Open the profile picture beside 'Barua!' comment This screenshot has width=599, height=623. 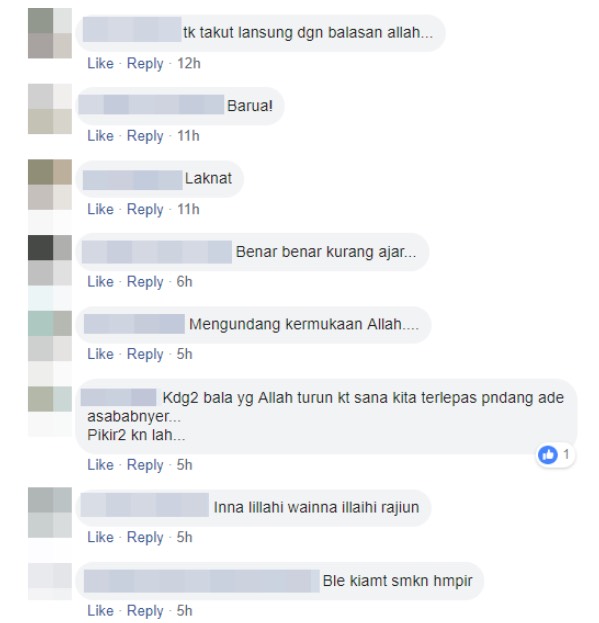tap(50, 109)
